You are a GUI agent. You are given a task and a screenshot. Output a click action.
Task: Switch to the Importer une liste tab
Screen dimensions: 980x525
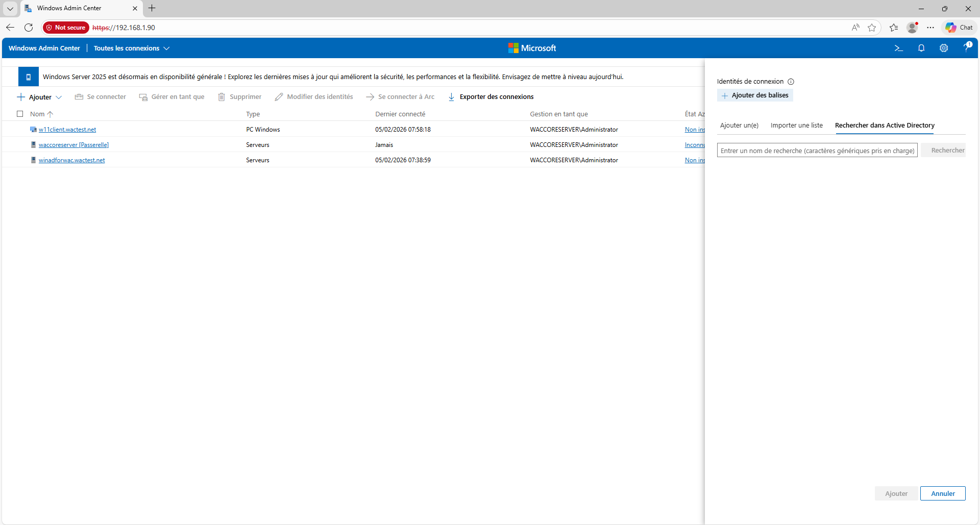(x=797, y=126)
